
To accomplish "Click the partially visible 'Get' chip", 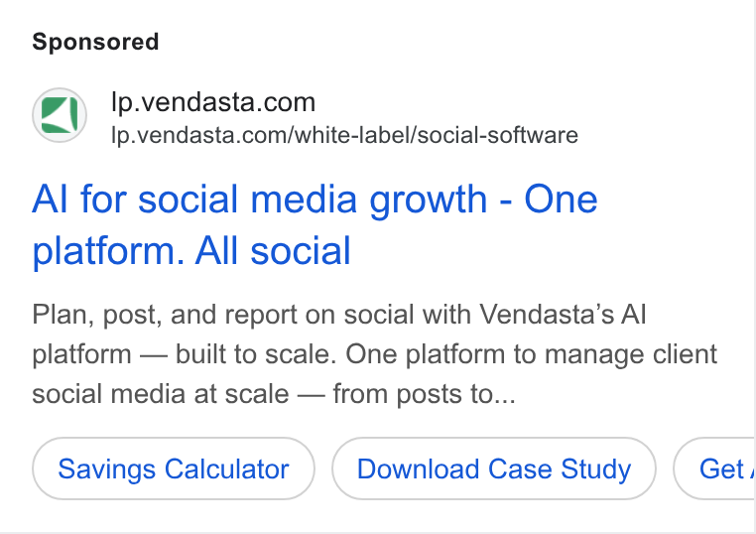I will coord(714,468).
